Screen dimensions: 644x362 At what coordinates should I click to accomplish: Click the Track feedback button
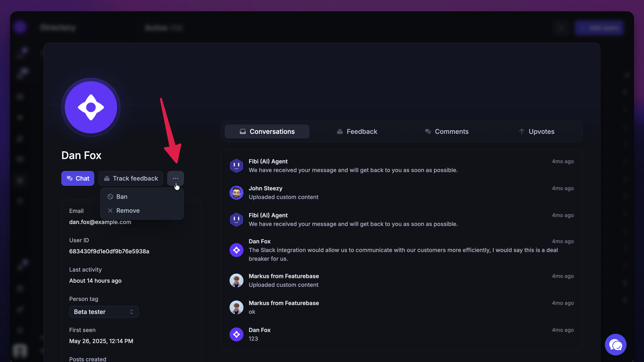click(131, 178)
